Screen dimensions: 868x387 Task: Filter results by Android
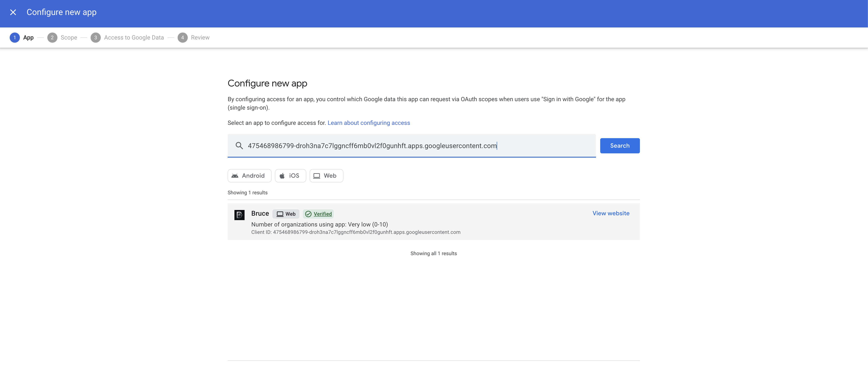(249, 176)
